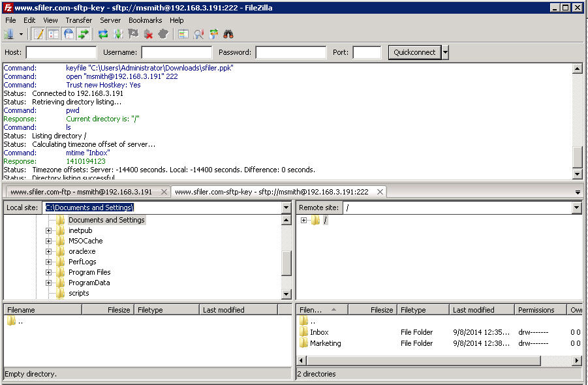
Task: Sort remote files by Permissions column
Action: (x=540, y=310)
